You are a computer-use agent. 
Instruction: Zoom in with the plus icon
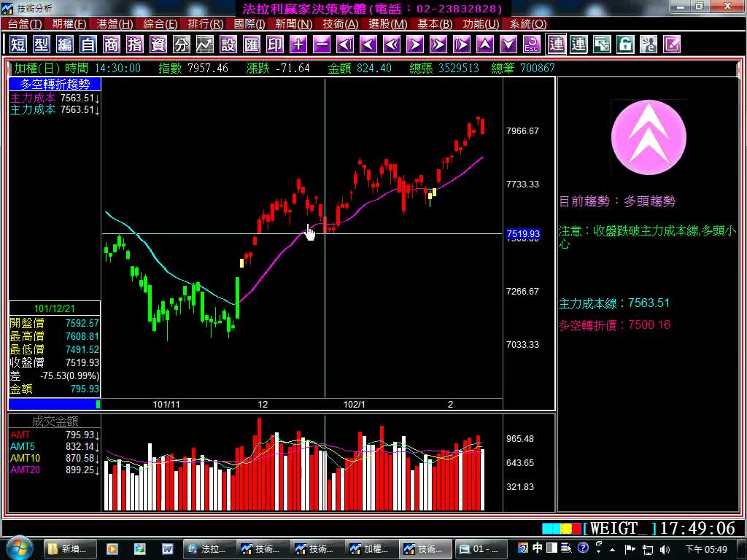298,44
